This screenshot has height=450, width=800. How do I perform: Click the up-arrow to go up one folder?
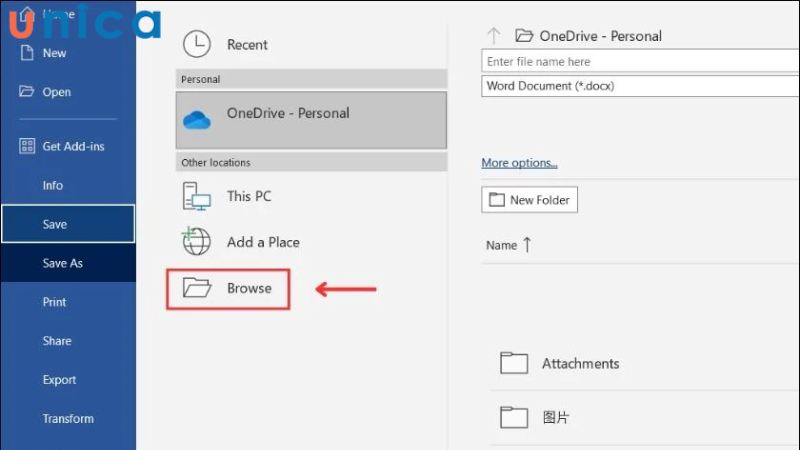coord(493,36)
